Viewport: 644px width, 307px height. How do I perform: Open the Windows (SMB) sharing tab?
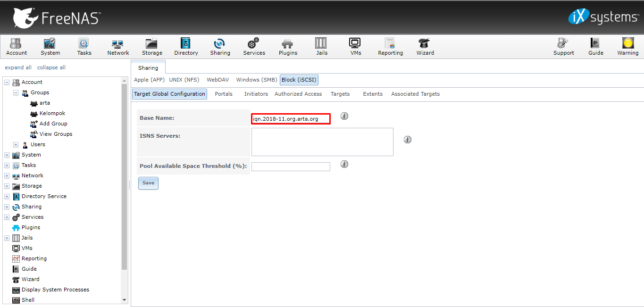pyautogui.click(x=256, y=80)
